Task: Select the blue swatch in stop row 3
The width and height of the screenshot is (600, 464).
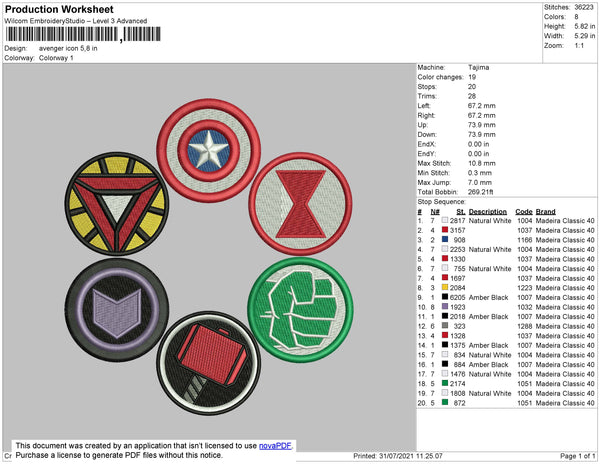Action: [x=445, y=239]
